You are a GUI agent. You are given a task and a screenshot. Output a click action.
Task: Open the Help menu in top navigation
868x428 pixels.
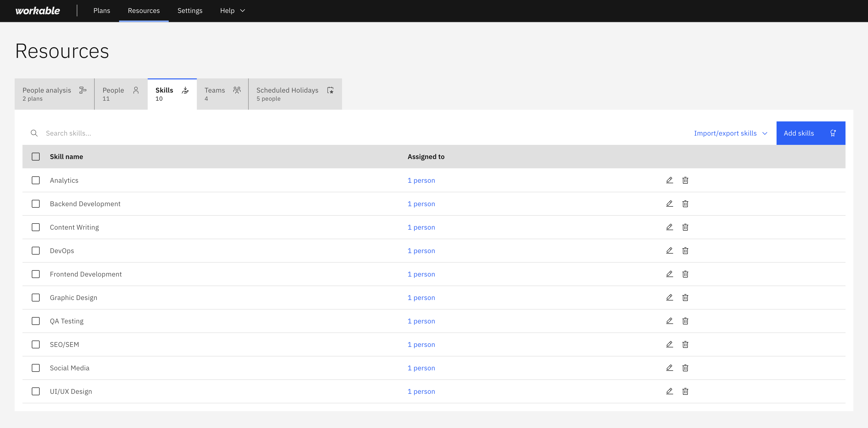(x=233, y=11)
